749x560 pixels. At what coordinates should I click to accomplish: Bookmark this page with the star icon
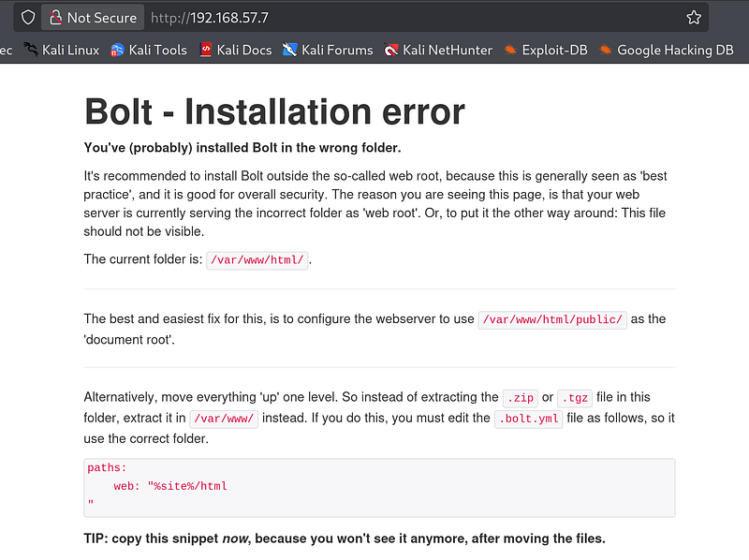(x=694, y=17)
